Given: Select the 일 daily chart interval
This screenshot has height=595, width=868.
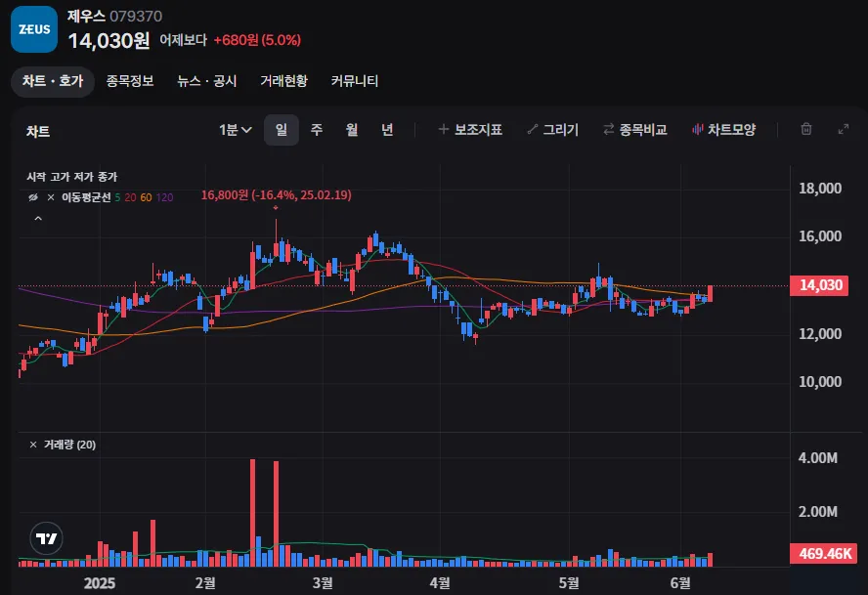Looking at the screenshot, I should coord(282,130).
